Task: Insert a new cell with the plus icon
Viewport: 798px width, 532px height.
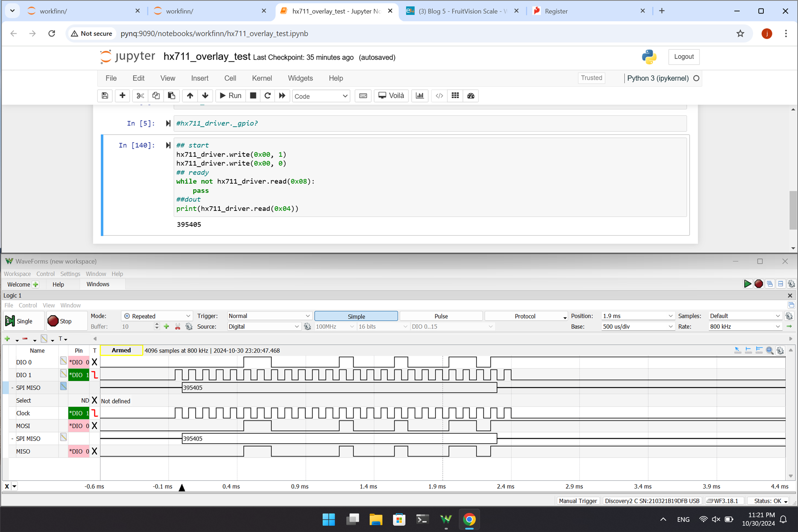Action: click(x=123, y=96)
